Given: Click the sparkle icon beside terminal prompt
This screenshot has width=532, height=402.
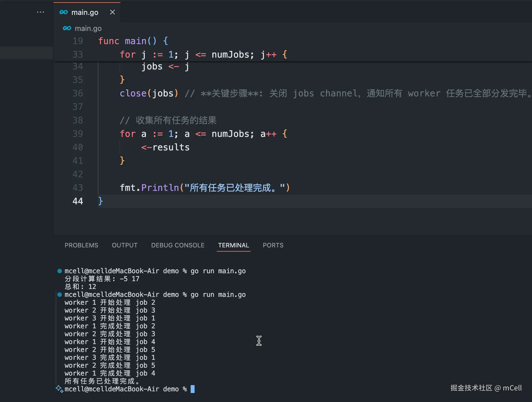Looking at the screenshot, I should click(59, 389).
